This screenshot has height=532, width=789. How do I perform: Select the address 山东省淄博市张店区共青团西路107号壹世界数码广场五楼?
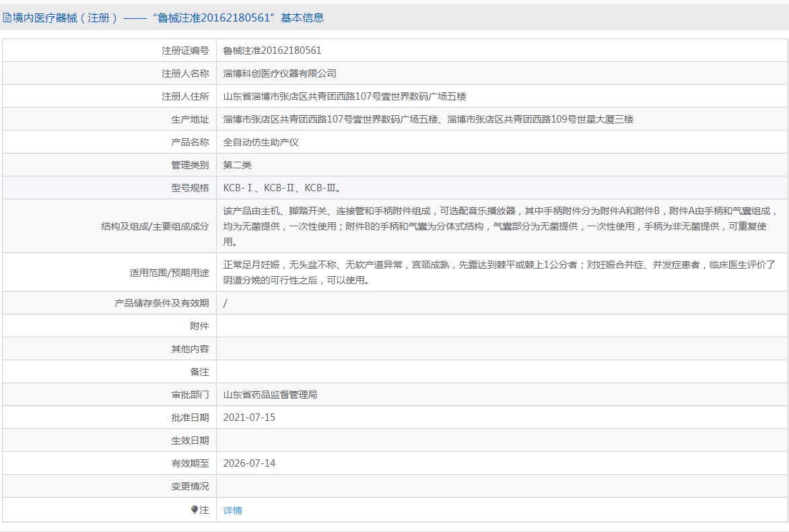[345, 96]
